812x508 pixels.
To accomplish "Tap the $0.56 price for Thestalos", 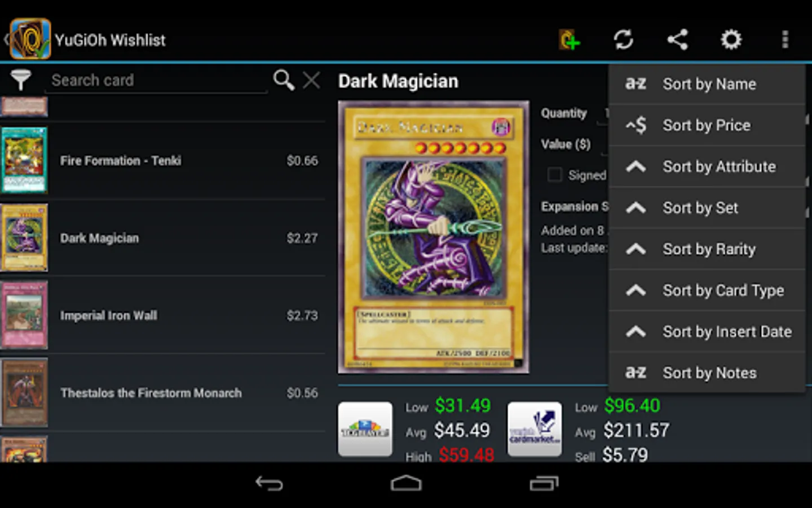I will [302, 393].
